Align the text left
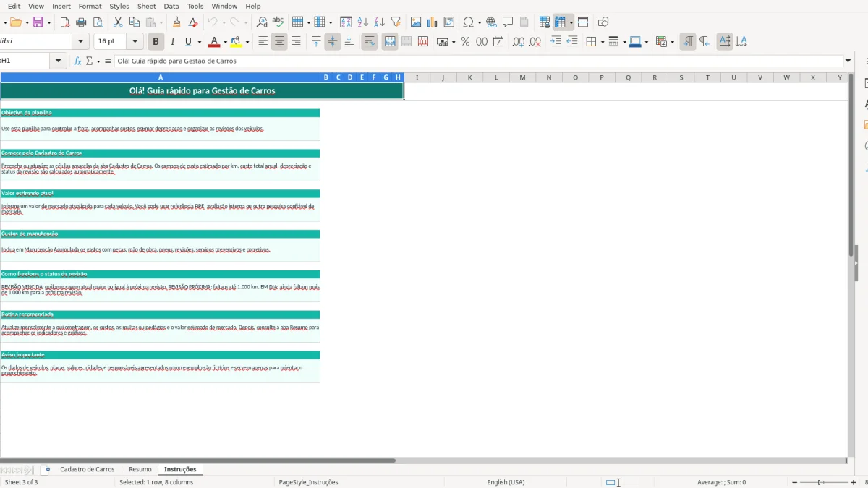This screenshot has height=488, width=868. click(263, 42)
